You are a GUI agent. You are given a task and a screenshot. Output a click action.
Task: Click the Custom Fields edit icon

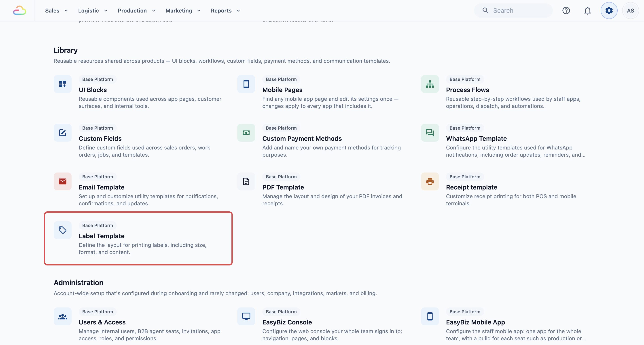pyautogui.click(x=63, y=133)
